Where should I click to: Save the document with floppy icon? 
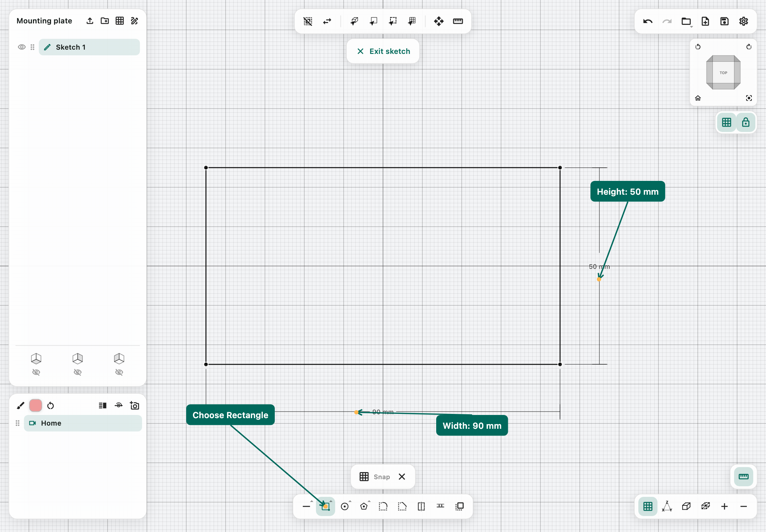click(725, 21)
